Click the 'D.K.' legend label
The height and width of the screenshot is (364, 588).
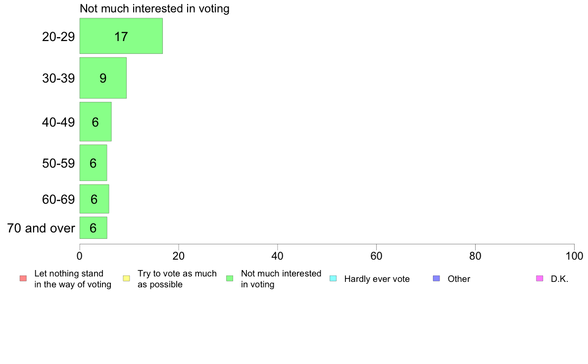click(559, 279)
